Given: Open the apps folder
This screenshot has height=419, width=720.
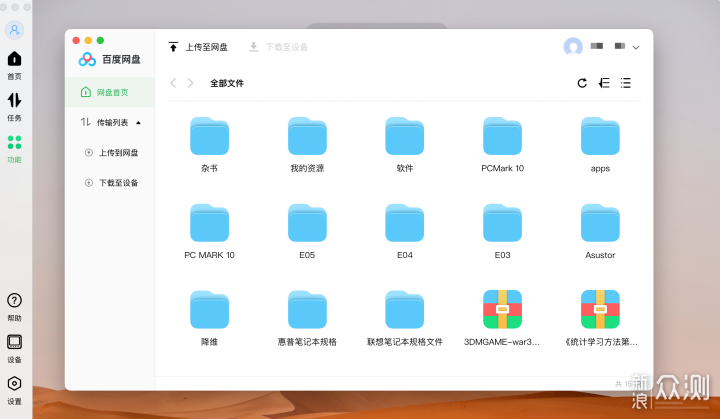Looking at the screenshot, I should tap(600, 136).
